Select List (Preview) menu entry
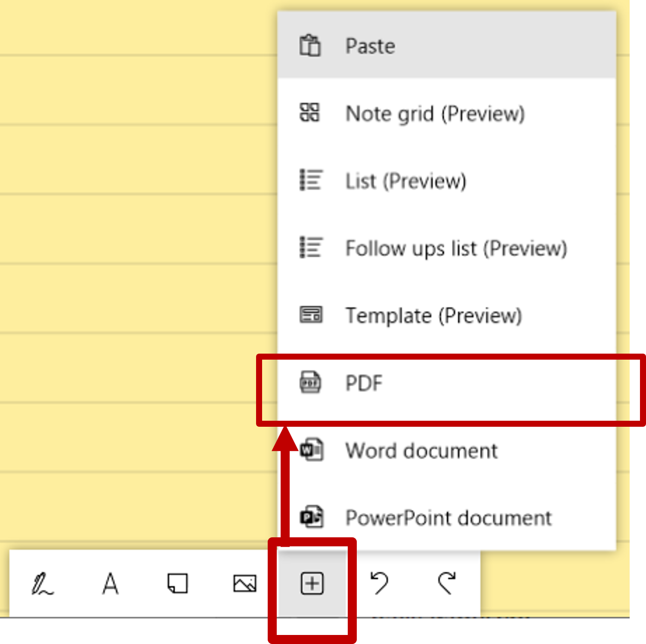The width and height of the screenshot is (646, 644). [405, 181]
